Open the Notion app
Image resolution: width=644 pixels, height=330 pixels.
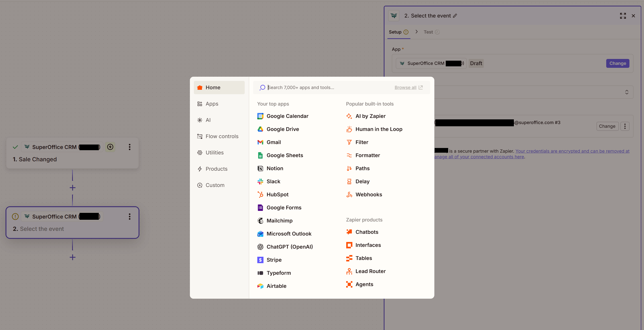[x=275, y=168]
